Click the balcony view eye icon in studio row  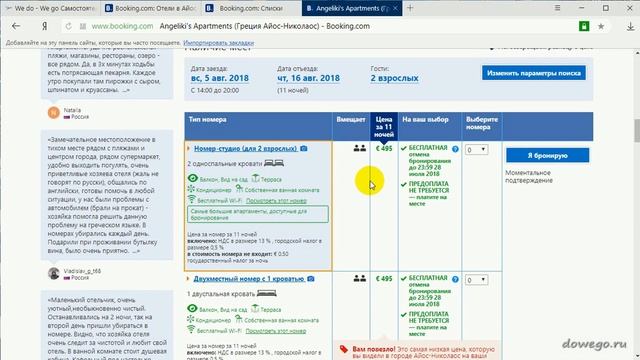(x=193, y=178)
